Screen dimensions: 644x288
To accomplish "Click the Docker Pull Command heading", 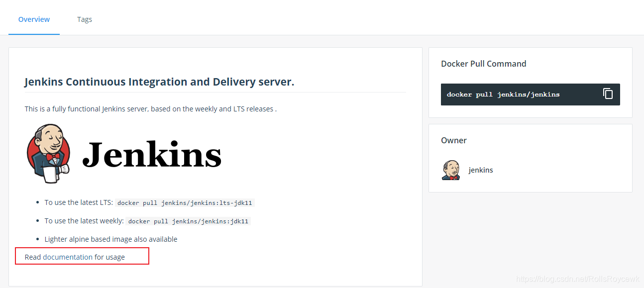I will pyautogui.click(x=483, y=64).
